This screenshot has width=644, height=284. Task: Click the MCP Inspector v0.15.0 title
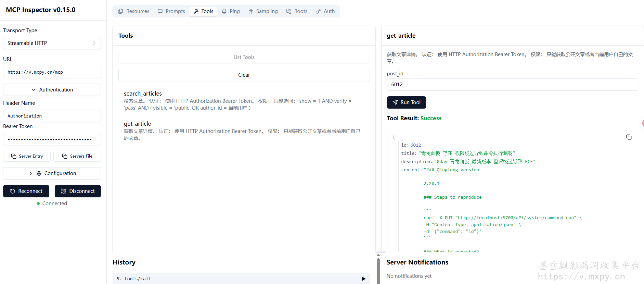tap(41, 10)
